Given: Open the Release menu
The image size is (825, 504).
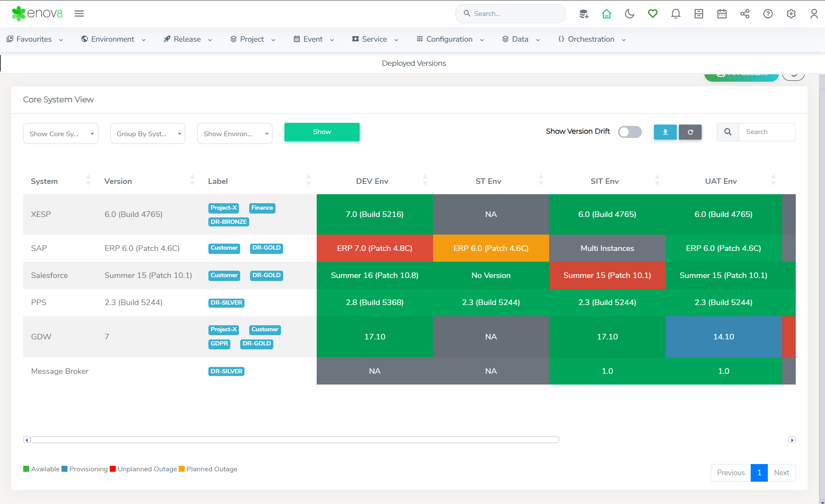Looking at the screenshot, I should pyautogui.click(x=187, y=39).
